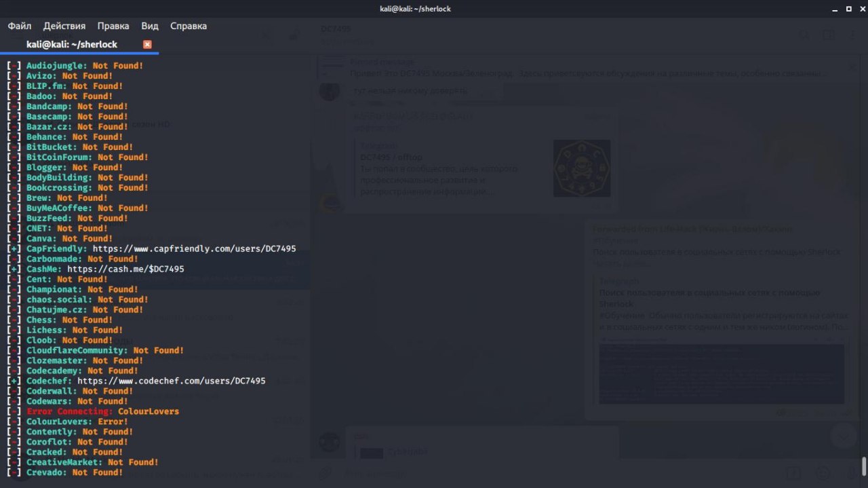
Task: Click the 'BLIP.fm: Not Found!' line
Action: tap(65, 86)
